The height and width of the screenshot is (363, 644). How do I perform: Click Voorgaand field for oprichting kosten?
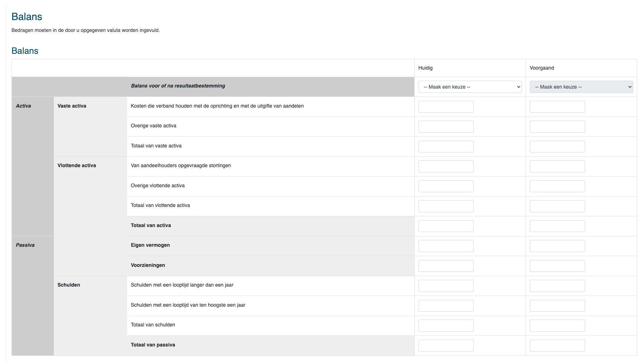557,107
